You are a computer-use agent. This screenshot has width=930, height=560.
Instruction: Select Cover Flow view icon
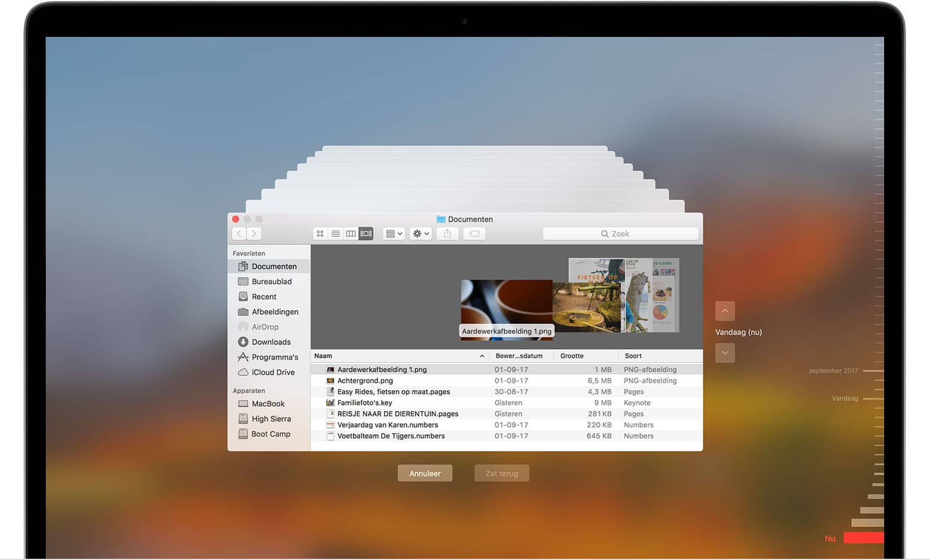tap(366, 234)
